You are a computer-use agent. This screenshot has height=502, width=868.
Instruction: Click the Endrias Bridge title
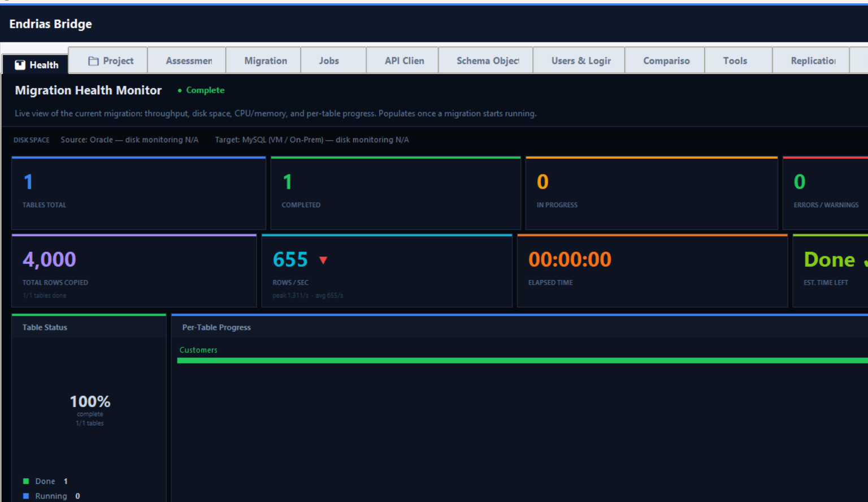point(50,24)
